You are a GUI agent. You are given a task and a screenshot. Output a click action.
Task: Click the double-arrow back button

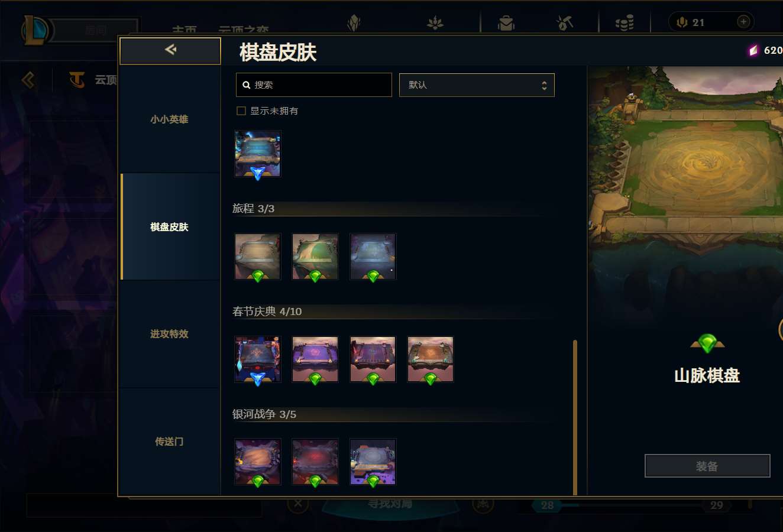point(170,51)
